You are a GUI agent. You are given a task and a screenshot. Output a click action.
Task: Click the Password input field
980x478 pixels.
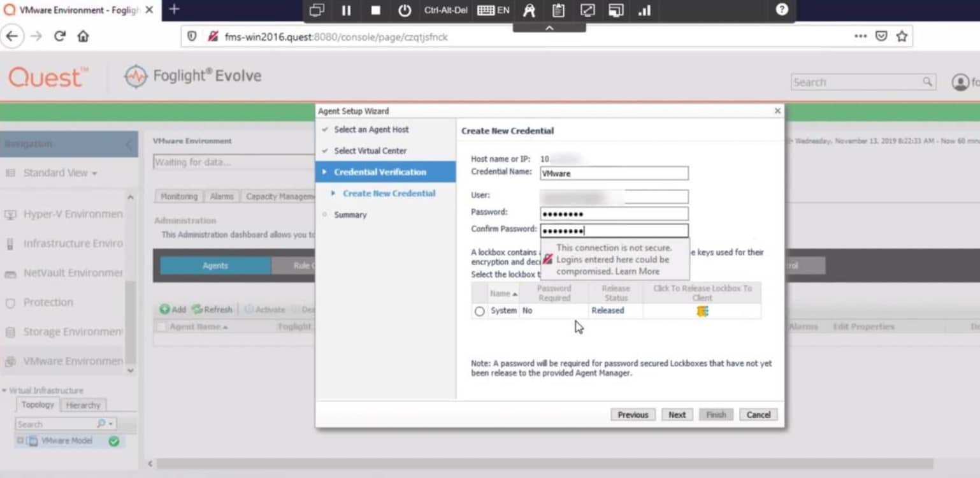click(x=614, y=214)
